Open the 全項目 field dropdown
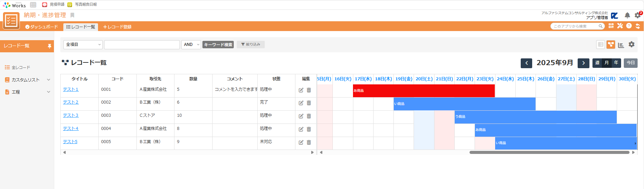This screenshot has height=189, width=644. 83,45
